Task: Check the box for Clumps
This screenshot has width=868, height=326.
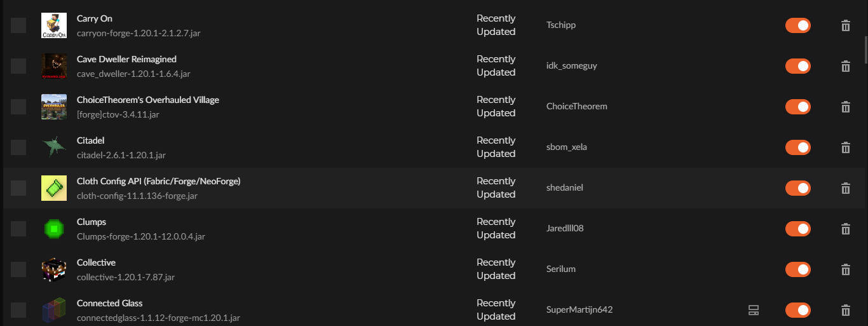Action: point(18,229)
